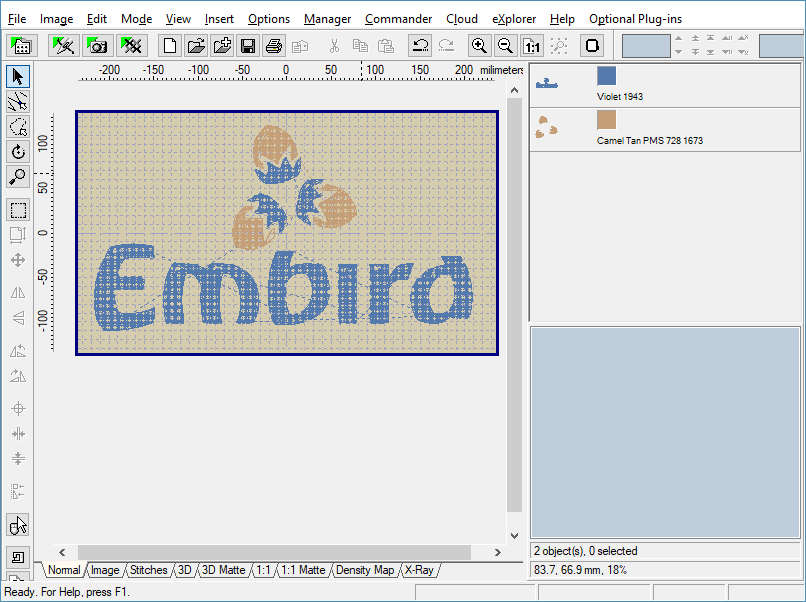
Task: Pick the freehand lasso selection tool
Action: (18, 127)
